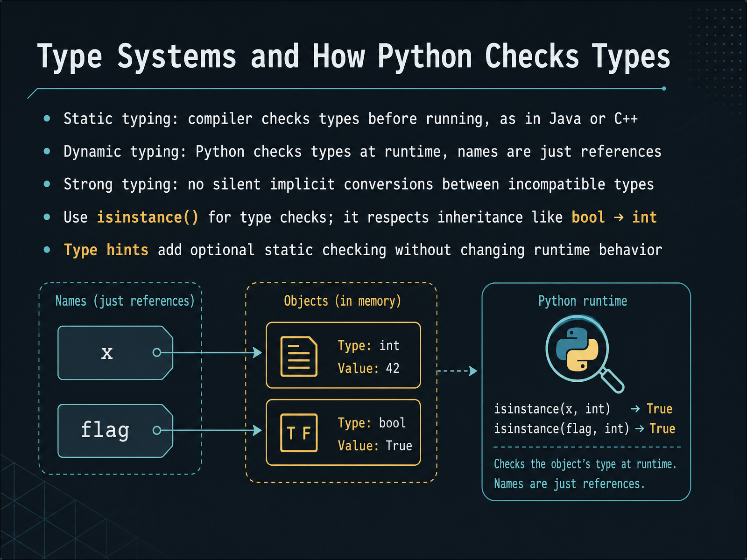The width and height of the screenshot is (747, 560).
Task: Click the 'Strong typing' bullet line
Action: tap(359, 184)
